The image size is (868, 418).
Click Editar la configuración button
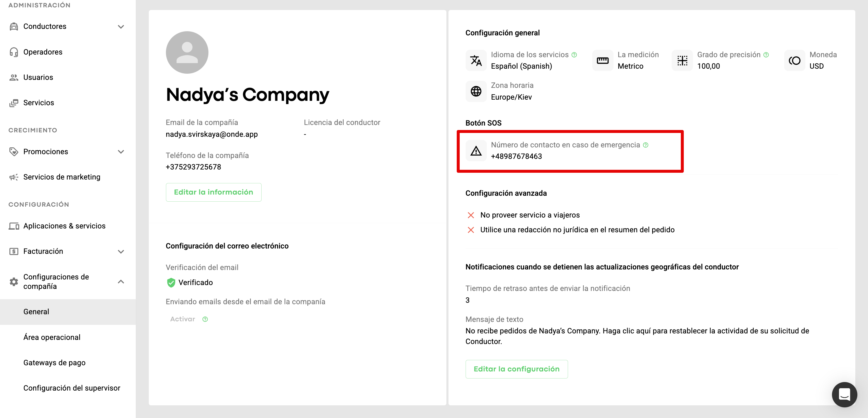tap(516, 369)
